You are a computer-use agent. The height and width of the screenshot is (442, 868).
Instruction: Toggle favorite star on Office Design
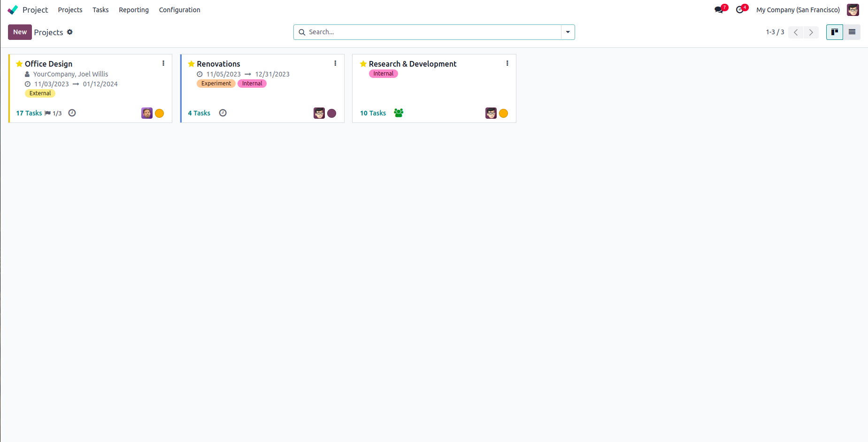coord(19,64)
